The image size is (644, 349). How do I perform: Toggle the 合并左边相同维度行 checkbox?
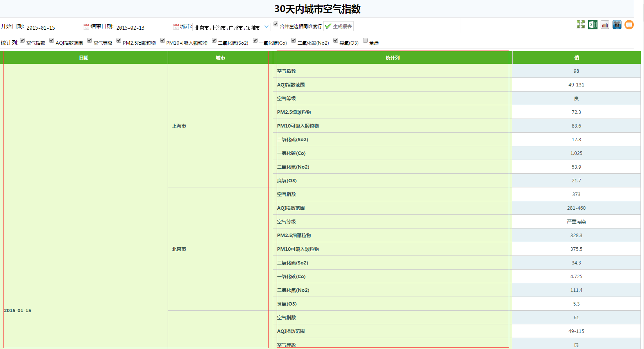[x=276, y=24]
